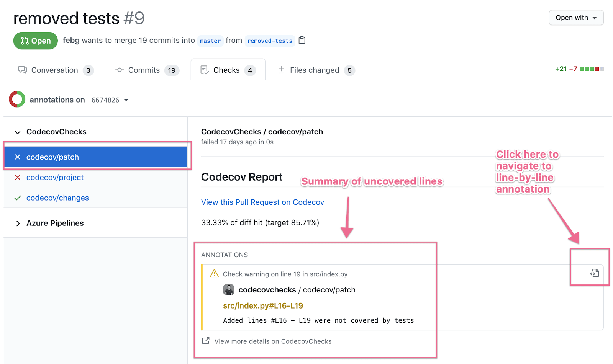613x364 pixels.
Task: Select codecov/patch in the checks sidebar
Action: click(52, 157)
